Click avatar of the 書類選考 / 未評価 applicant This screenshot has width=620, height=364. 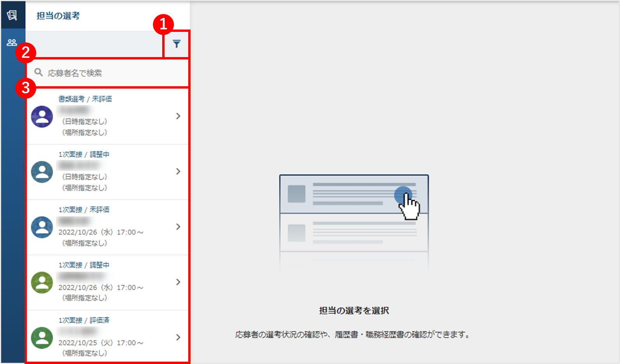pos(42,117)
